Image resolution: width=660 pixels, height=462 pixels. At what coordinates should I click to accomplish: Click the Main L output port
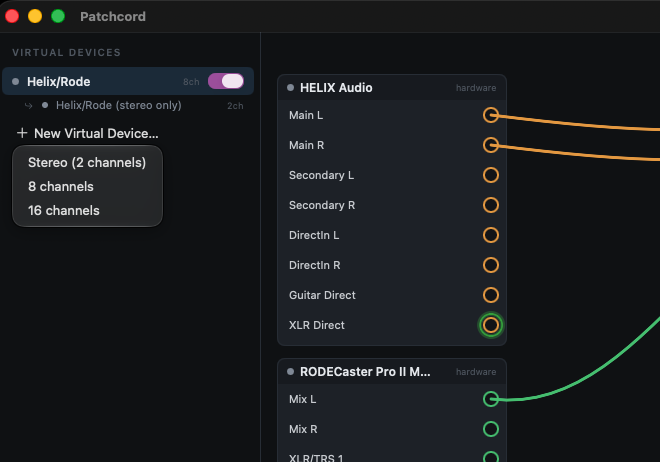point(491,115)
